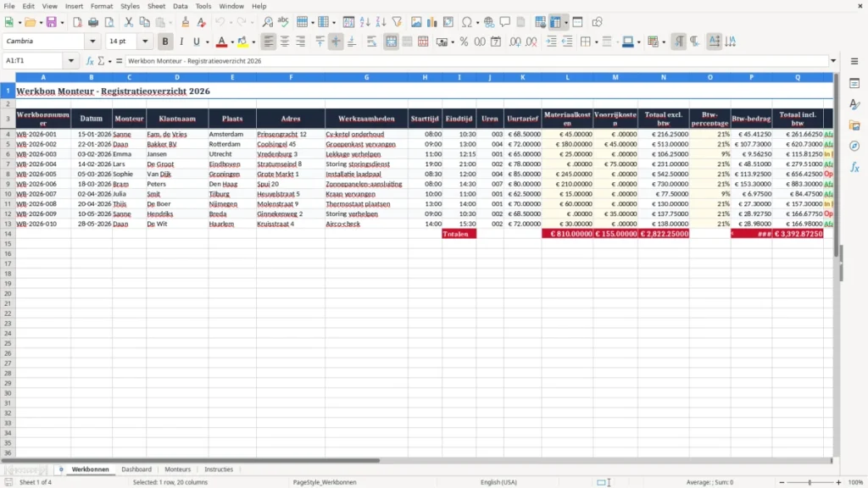868x488 pixels.
Task: Switch to the Instructies sheet tab
Action: (x=219, y=469)
